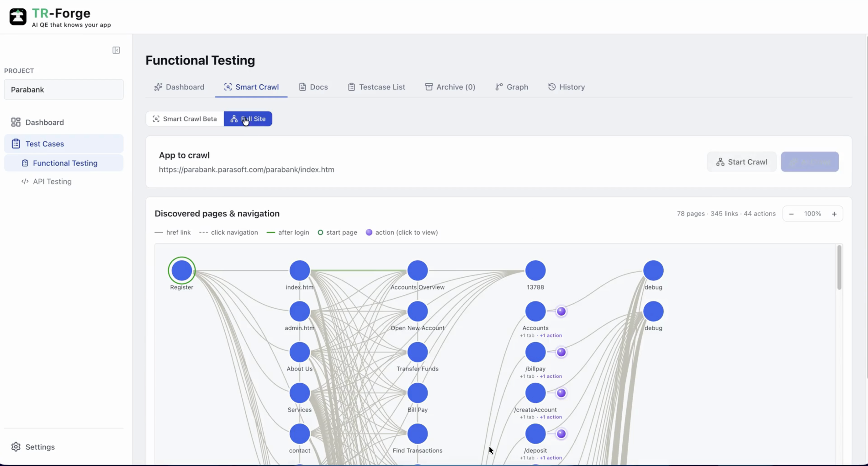Image resolution: width=868 pixels, height=466 pixels.
Task: Click the /deposit blue page node
Action: tap(536, 434)
